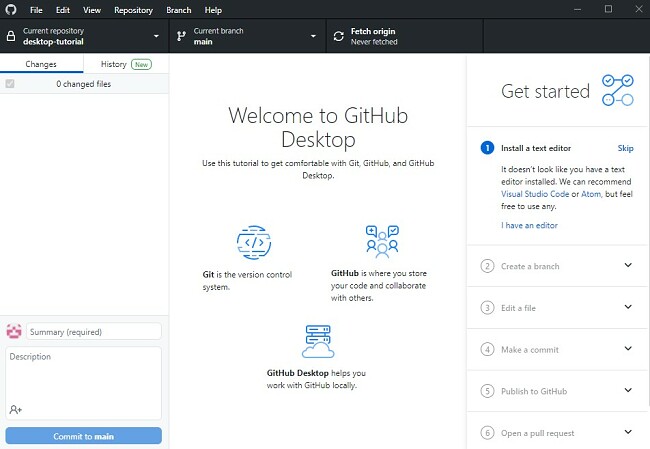Open the Edit menu
This screenshot has width=650, height=449.
click(63, 10)
